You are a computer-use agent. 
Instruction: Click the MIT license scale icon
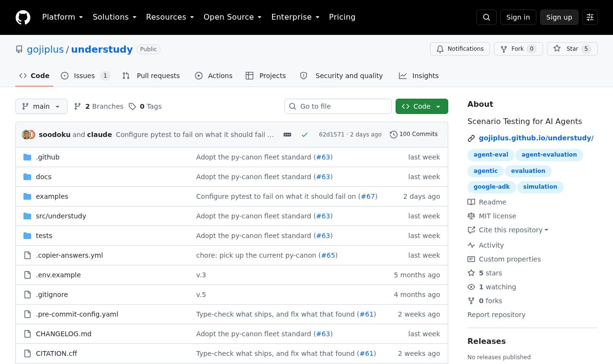click(471, 216)
